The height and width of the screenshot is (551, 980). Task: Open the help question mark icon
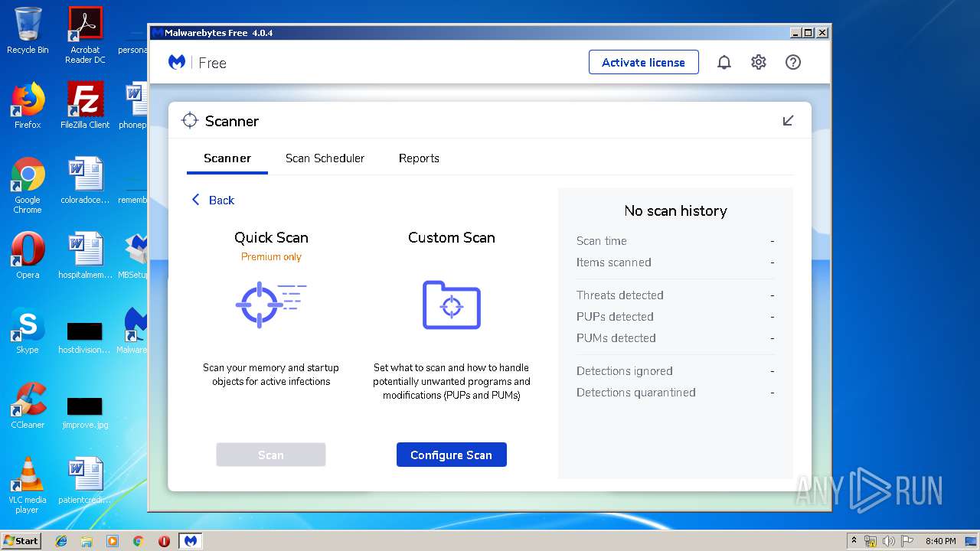pos(793,63)
